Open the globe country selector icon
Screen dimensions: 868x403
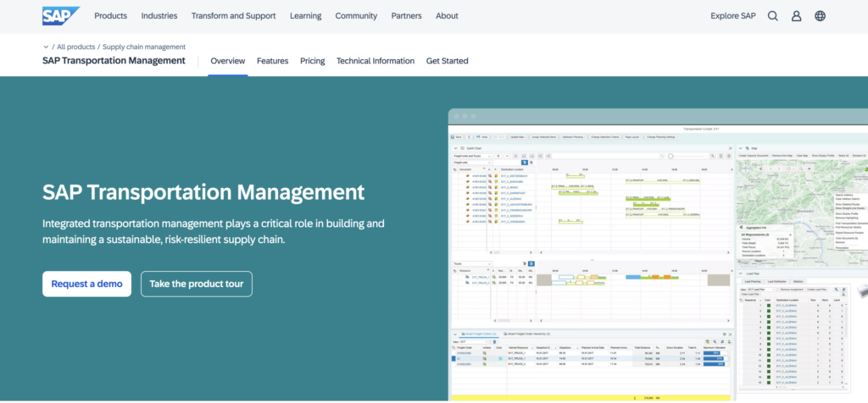(821, 16)
